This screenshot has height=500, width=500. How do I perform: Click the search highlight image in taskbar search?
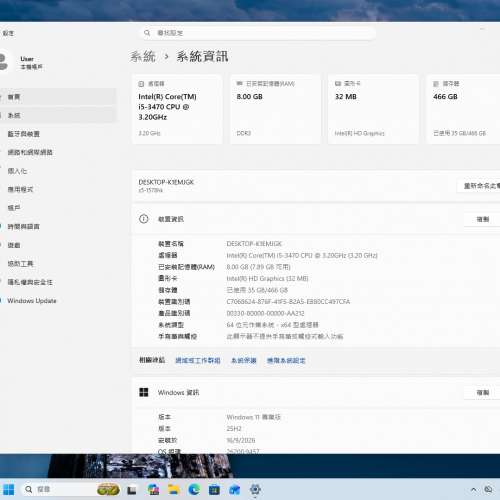(x=108, y=489)
